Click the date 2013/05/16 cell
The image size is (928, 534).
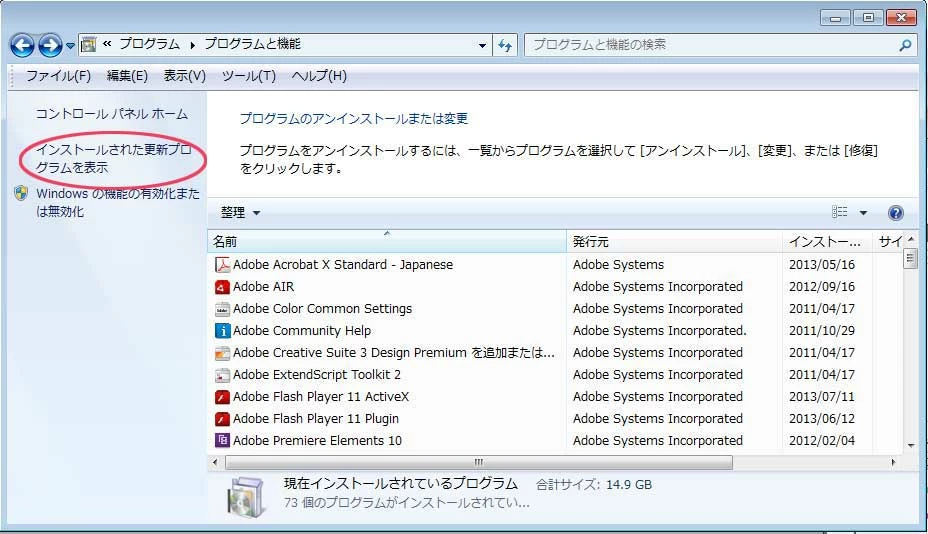pos(821,265)
